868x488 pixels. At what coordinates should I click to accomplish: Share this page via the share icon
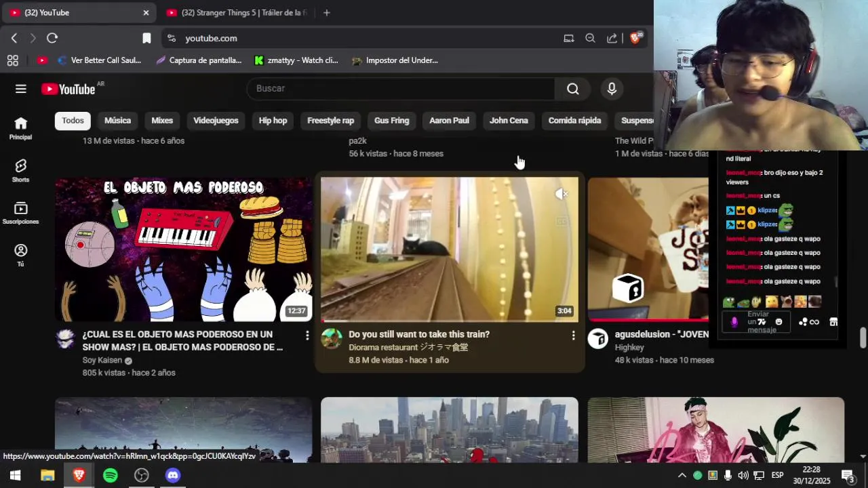[x=612, y=38]
